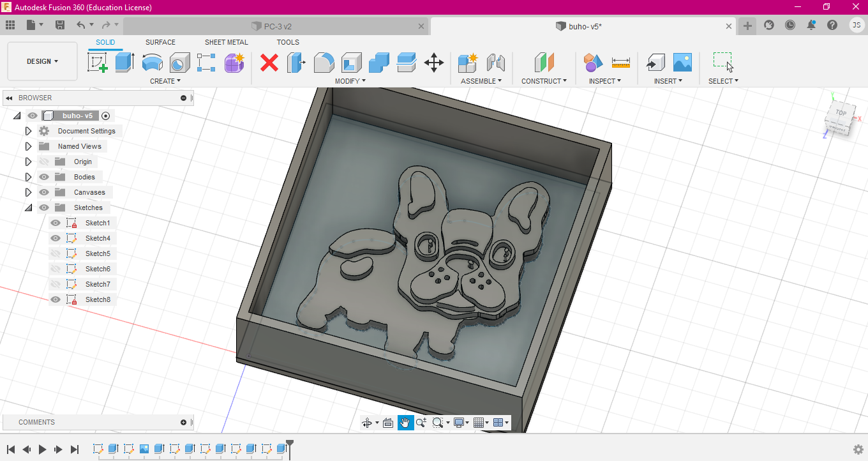Select the Revolve tool
This screenshot has height=461, width=868.
pyautogui.click(x=152, y=63)
